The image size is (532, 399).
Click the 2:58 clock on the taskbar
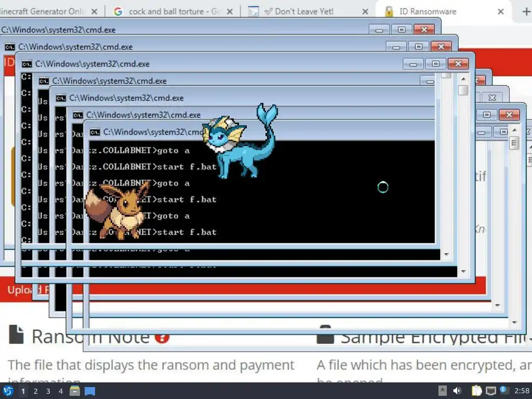pyautogui.click(x=522, y=391)
